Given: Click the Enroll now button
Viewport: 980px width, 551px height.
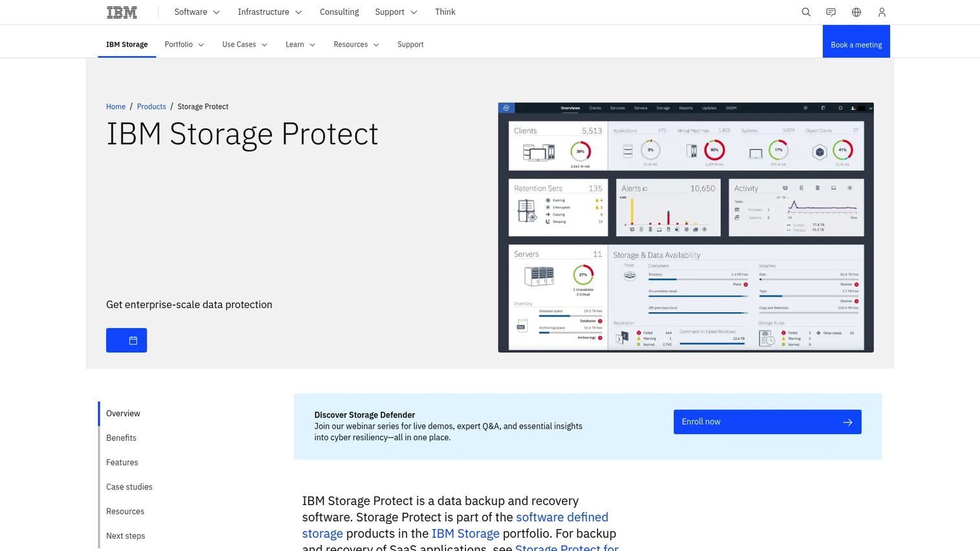Looking at the screenshot, I should [767, 422].
